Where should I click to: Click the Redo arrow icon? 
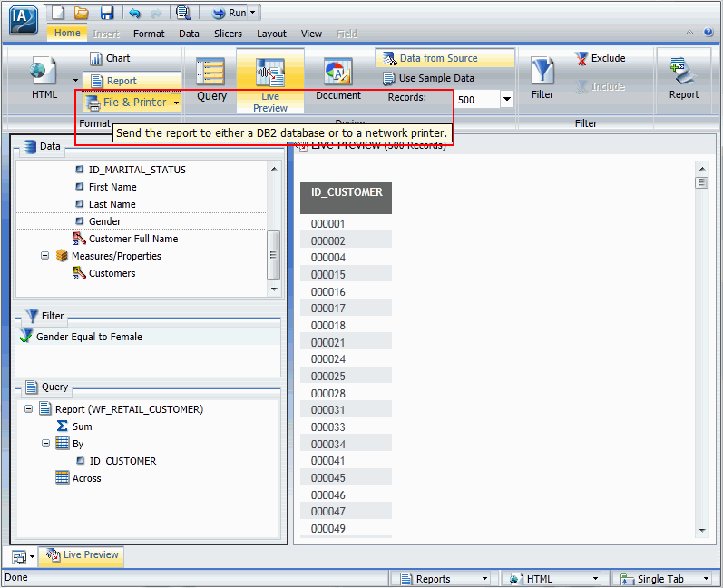click(x=156, y=14)
